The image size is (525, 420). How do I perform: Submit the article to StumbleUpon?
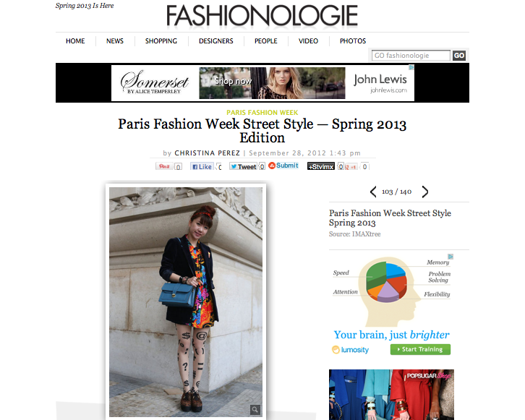click(283, 166)
